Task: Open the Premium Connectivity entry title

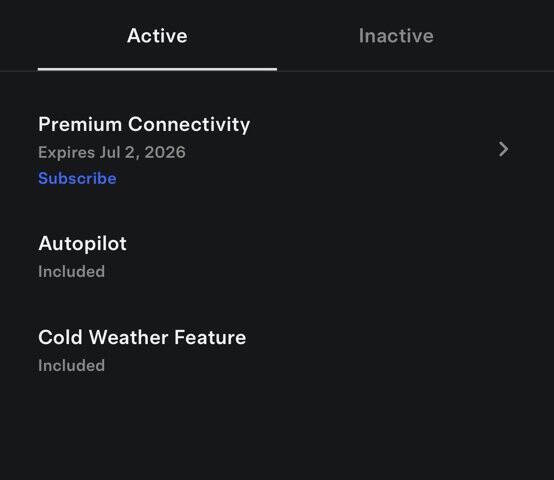Action: (144, 124)
